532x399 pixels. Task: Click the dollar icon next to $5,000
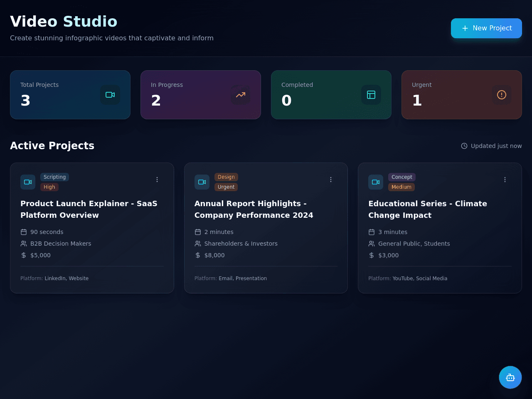[x=24, y=255]
